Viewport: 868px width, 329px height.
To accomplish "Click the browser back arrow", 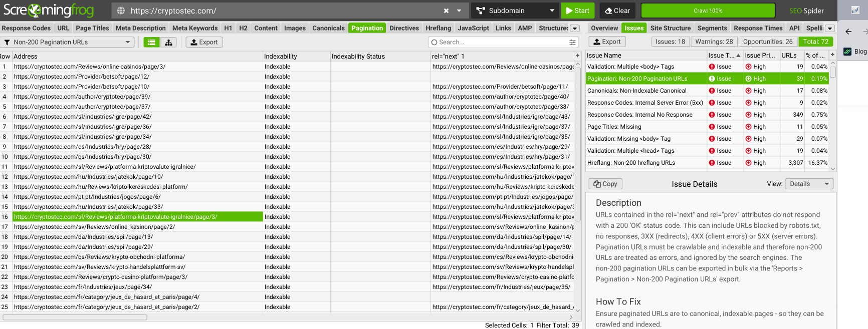I will click(x=848, y=32).
